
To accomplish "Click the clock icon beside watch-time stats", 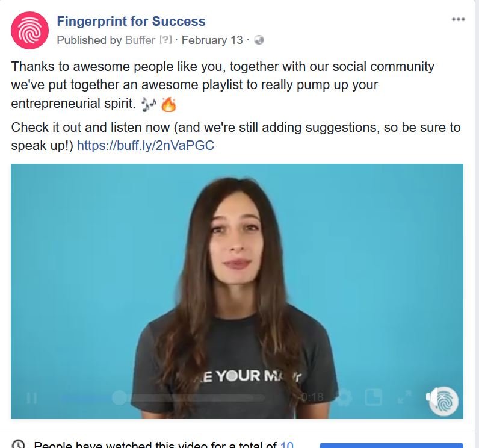I will point(18,444).
